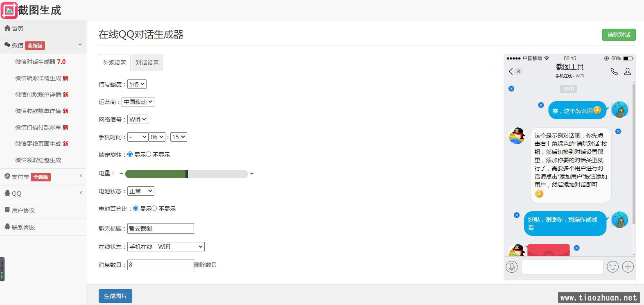Open the 运营商 dropdown showing 中国移动
Viewport: 644px width, 305px height.
coord(138,102)
